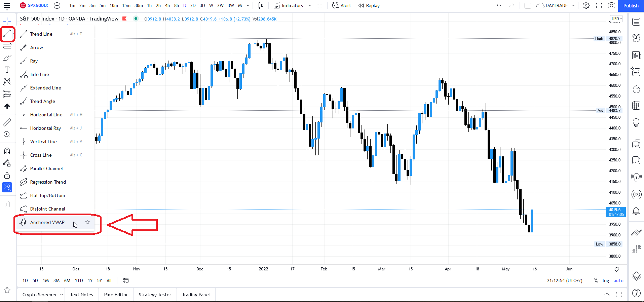Screen dimensions: 644x302
Task: Expand more time intervals chevron
Action: tap(248, 5)
